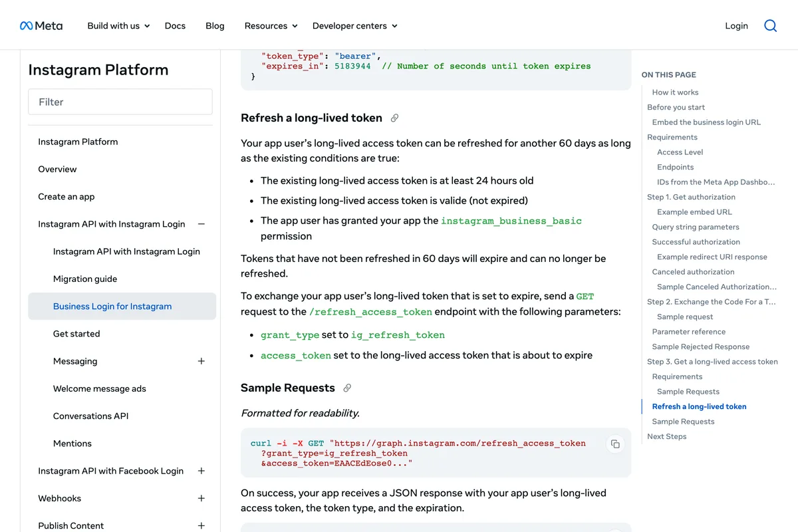Open the Build with us dropdown
The image size is (798, 532).
click(118, 26)
